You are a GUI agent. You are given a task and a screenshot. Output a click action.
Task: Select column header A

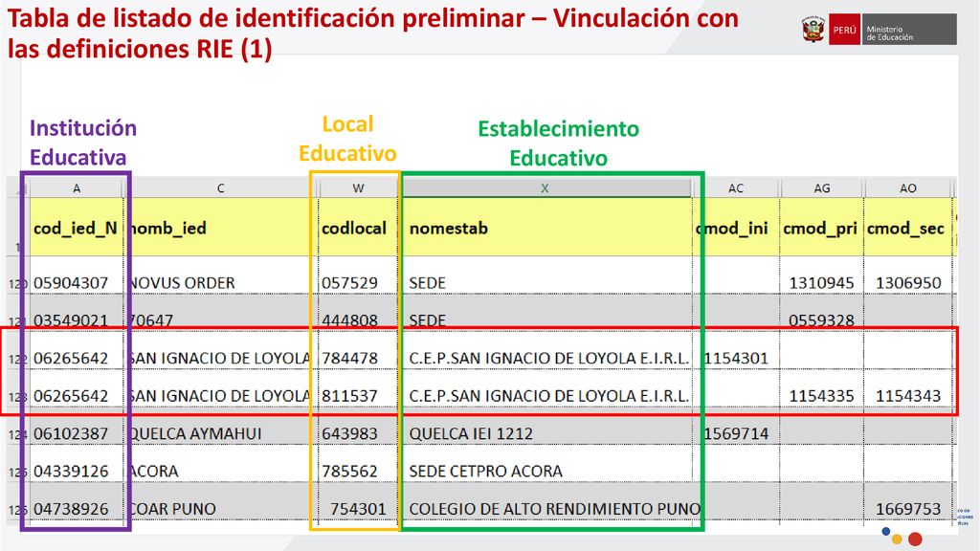point(77,188)
